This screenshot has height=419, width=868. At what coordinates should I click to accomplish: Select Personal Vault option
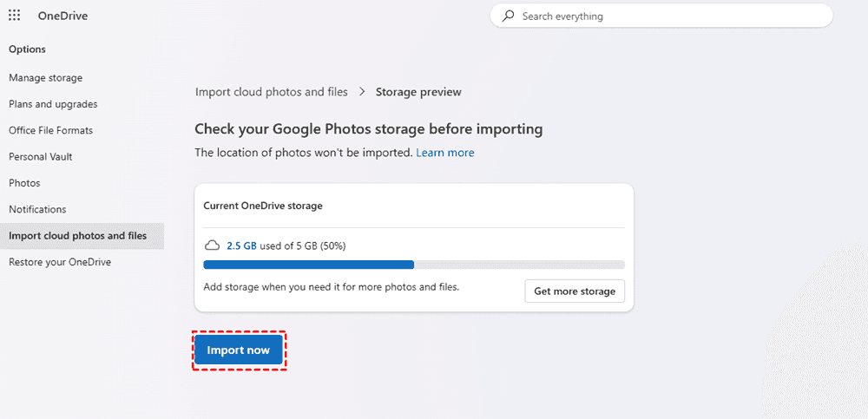click(41, 157)
